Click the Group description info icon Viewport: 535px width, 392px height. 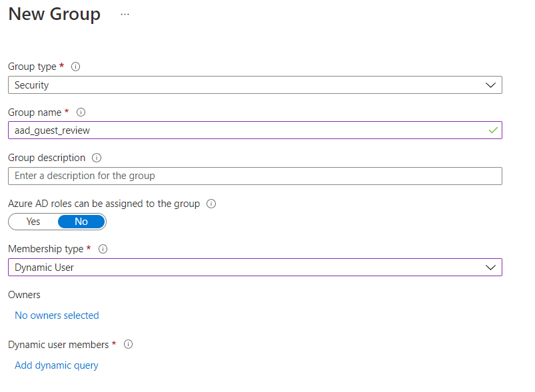(x=97, y=158)
